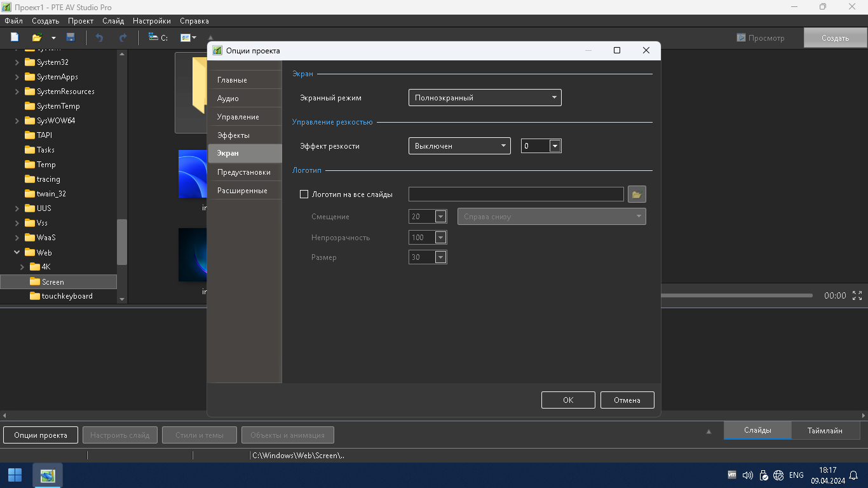Click the new project icon in toolbar

(15, 37)
